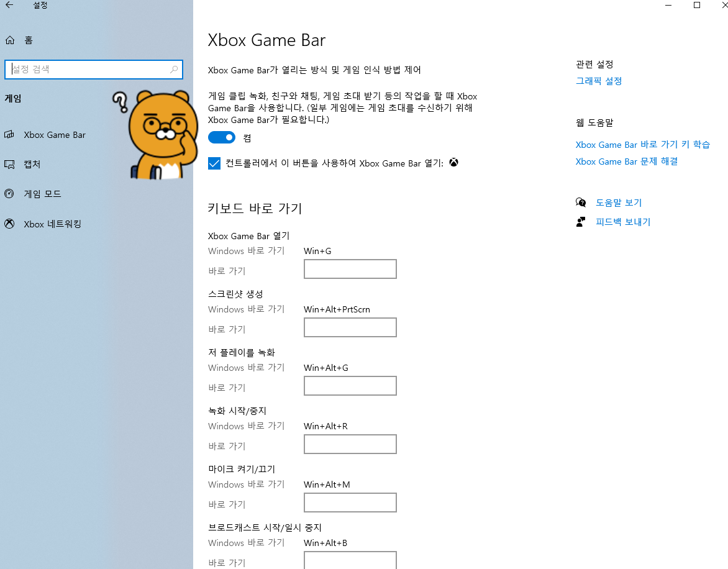
Task: Click shortcut field for 저 플레이를 녹화
Action: click(350, 386)
